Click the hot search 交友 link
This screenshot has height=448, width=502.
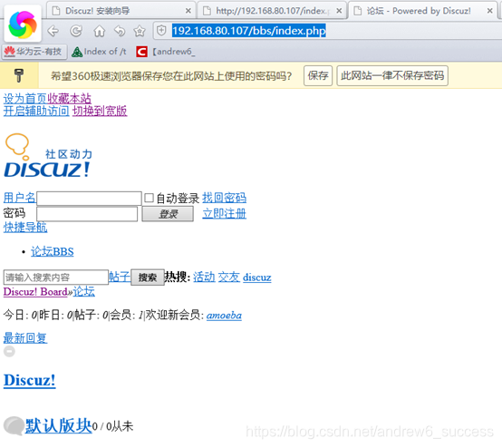(229, 277)
